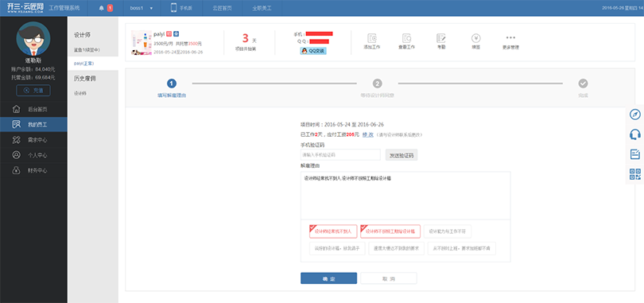
Task: Open the boss1 account dropdown
Action: click(142, 8)
